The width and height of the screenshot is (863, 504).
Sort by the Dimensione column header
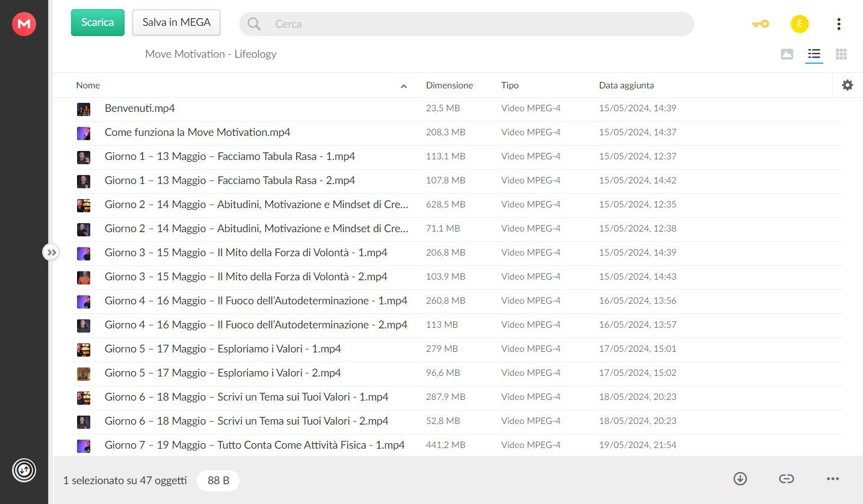[x=450, y=85]
